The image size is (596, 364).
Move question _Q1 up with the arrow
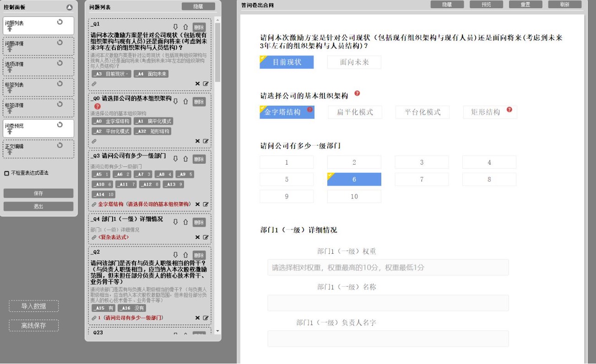tap(185, 27)
